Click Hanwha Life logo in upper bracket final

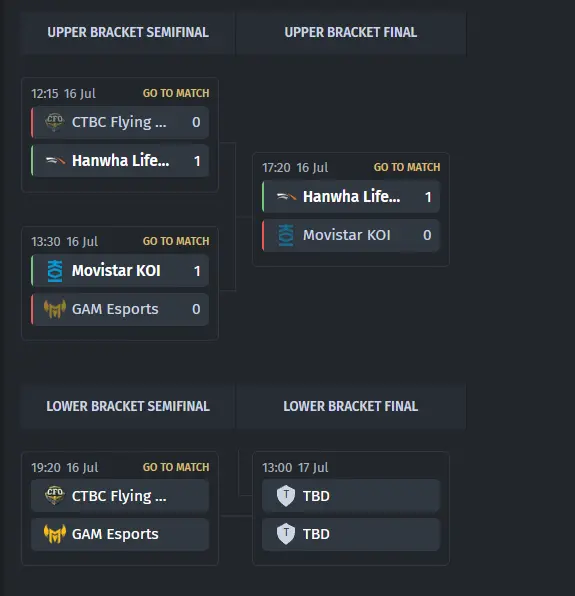tap(286, 197)
